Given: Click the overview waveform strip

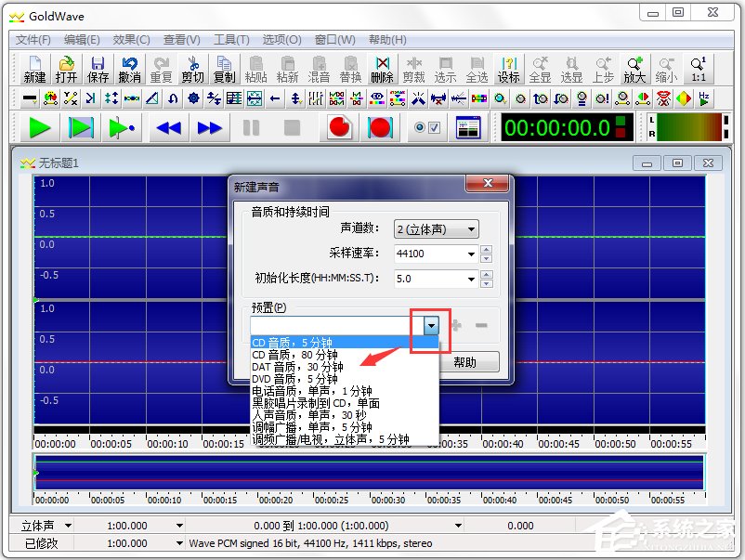Looking at the screenshot, I should (x=369, y=473).
